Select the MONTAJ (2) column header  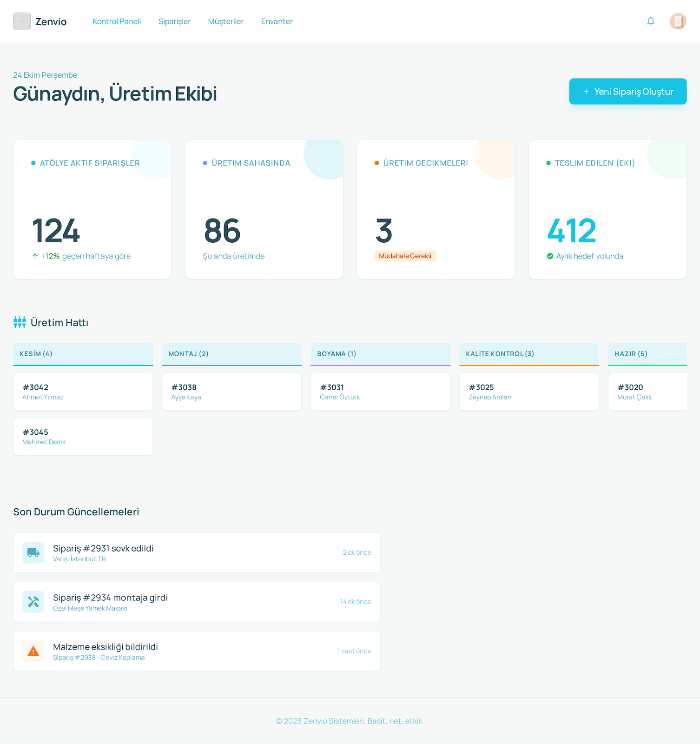(x=232, y=354)
